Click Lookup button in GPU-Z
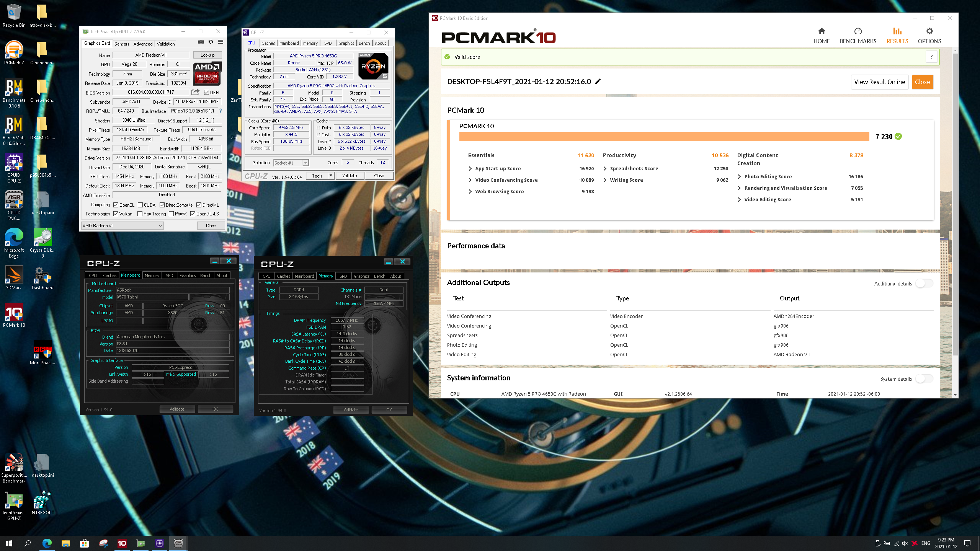The height and width of the screenshot is (551, 980). (207, 55)
